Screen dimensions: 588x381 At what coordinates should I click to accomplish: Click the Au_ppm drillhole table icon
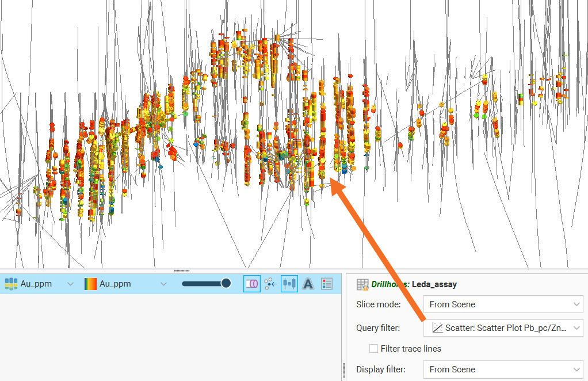coord(12,284)
